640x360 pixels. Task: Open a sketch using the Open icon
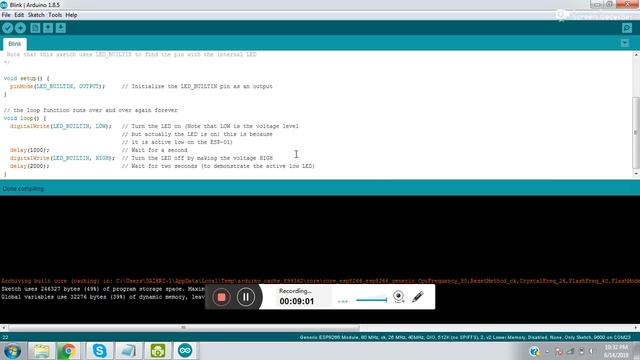[x=48, y=28]
